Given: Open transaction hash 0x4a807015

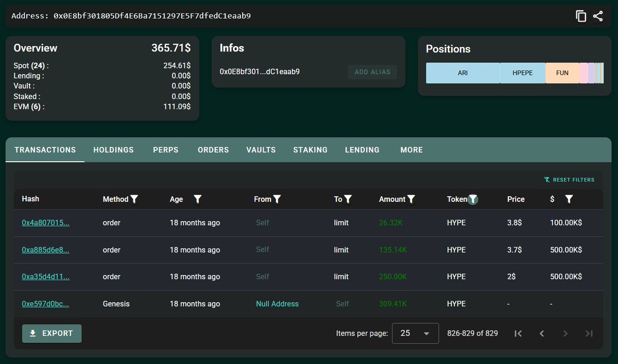Looking at the screenshot, I should (x=45, y=223).
